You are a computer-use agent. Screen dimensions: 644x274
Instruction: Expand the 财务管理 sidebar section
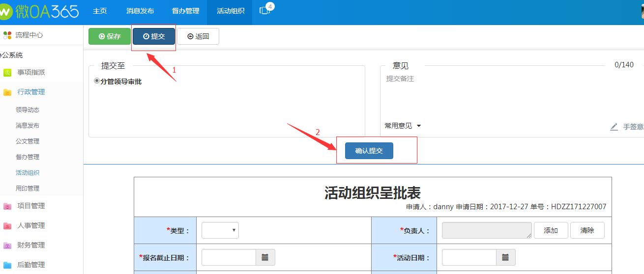[x=30, y=245]
